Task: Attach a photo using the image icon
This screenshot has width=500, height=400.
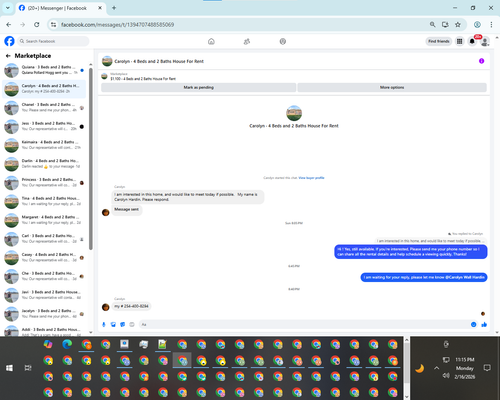Action: (x=113, y=324)
